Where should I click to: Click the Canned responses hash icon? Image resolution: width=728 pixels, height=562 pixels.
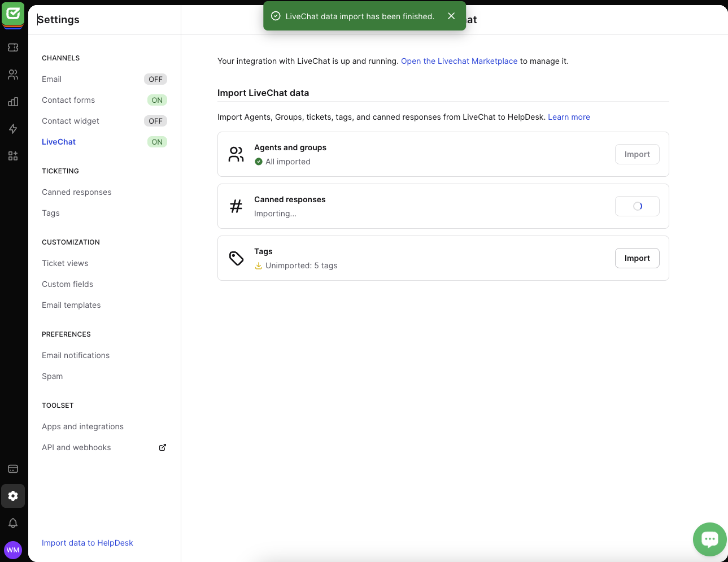[236, 206]
